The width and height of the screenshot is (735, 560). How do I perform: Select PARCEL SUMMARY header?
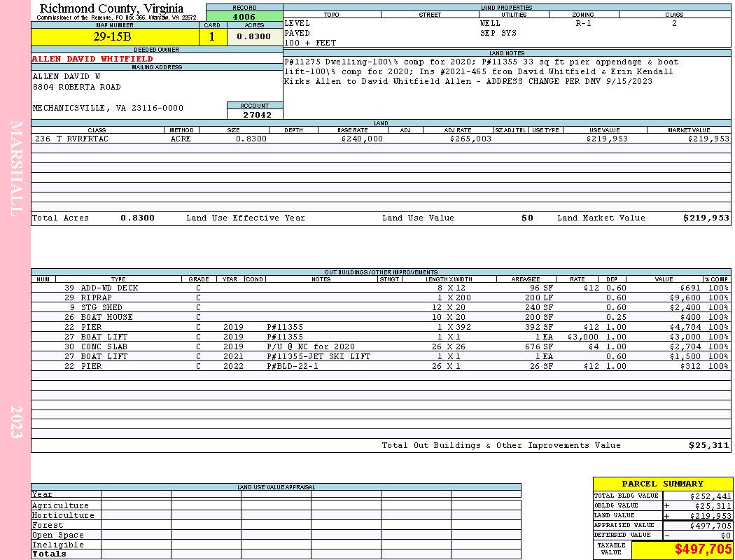pyautogui.click(x=662, y=484)
